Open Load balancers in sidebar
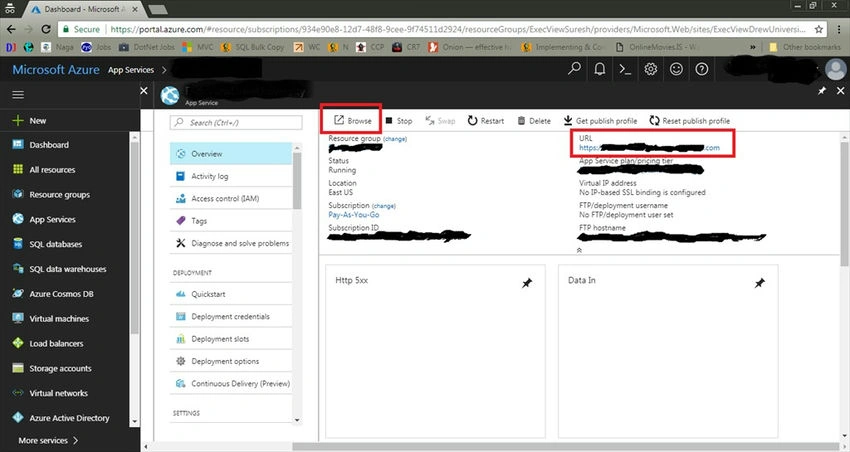 point(48,344)
